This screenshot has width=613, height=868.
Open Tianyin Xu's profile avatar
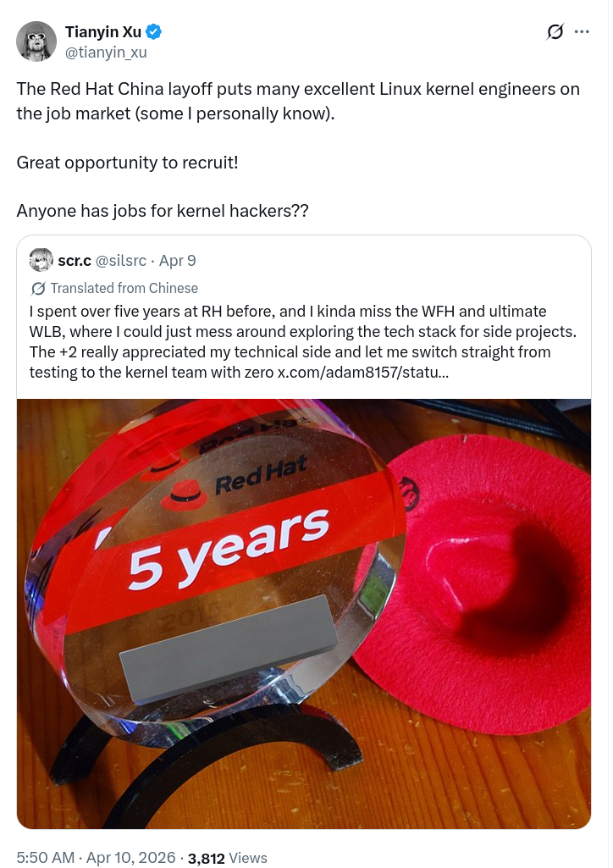point(36,41)
